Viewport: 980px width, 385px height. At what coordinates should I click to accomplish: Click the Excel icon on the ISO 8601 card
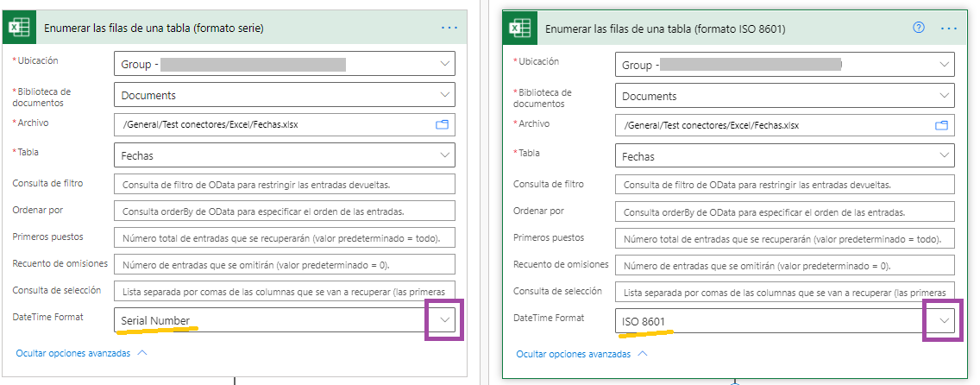coord(521,28)
